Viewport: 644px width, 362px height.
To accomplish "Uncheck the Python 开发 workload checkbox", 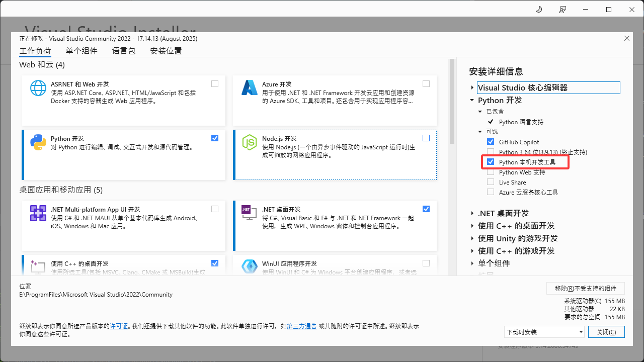I will coord(215,138).
